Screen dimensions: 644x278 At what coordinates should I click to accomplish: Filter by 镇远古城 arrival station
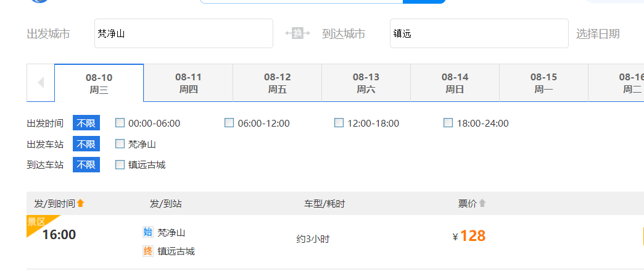(x=120, y=164)
